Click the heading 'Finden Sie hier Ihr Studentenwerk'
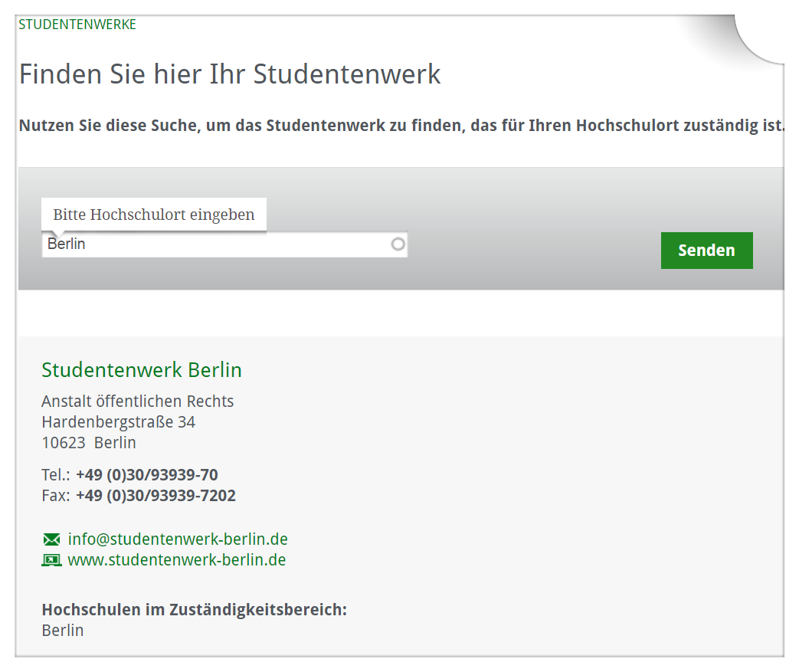Image resolution: width=799 pixels, height=672 pixels. 230,74
